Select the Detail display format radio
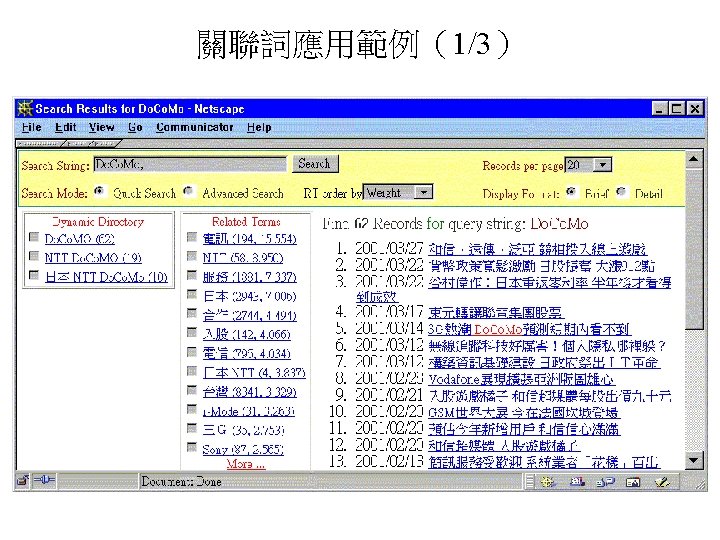 click(x=621, y=191)
